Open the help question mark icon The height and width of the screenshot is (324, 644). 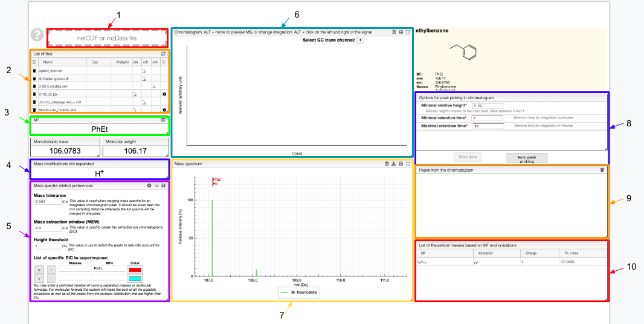click(x=37, y=35)
